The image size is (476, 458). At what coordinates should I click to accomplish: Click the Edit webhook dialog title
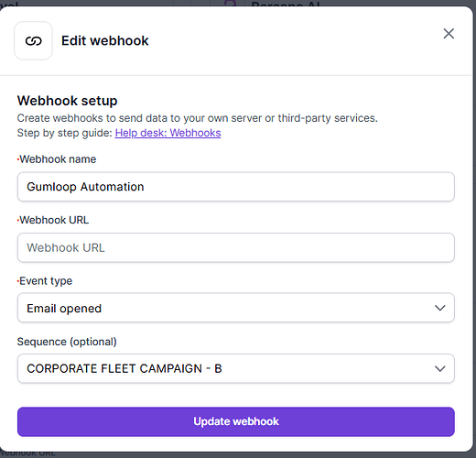[x=105, y=40]
